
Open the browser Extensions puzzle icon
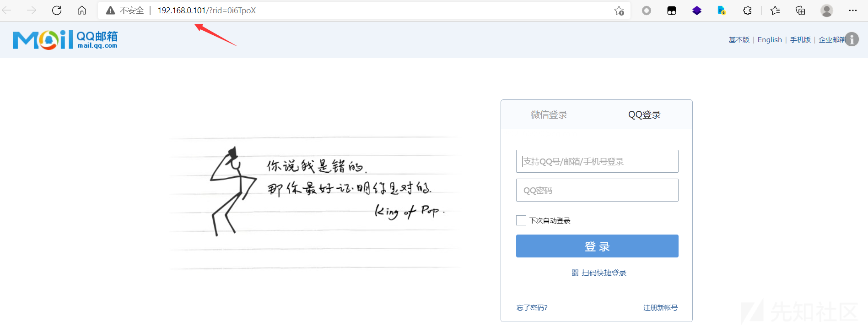(747, 11)
